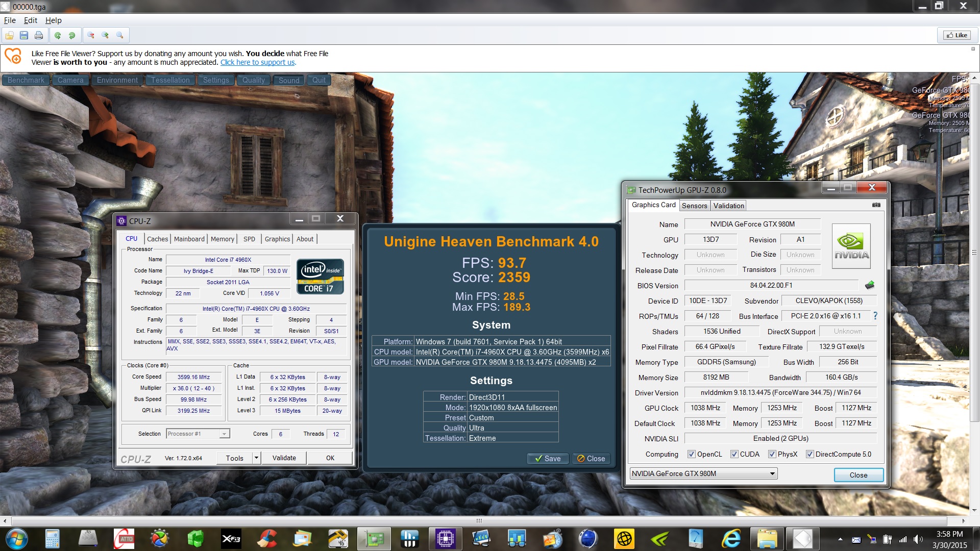Switch to the Sensors tab in GPU-Z

[x=694, y=206]
